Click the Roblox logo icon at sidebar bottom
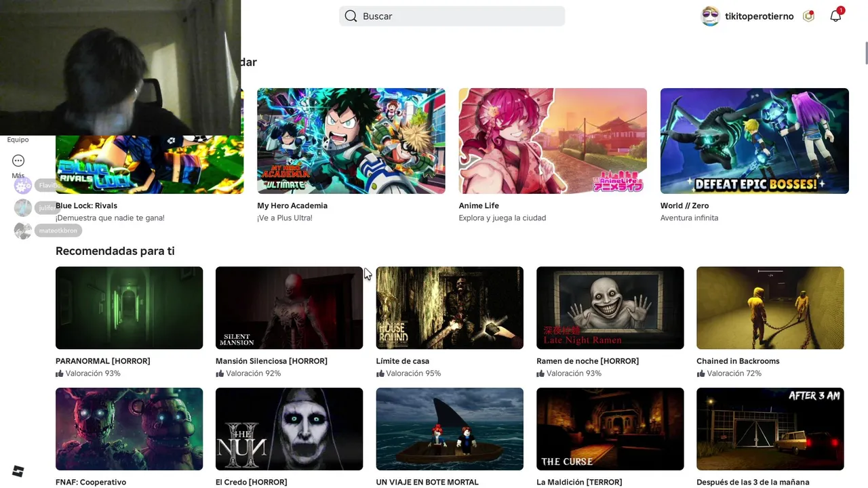Image resolution: width=868 pixels, height=488 pixels. (x=18, y=471)
